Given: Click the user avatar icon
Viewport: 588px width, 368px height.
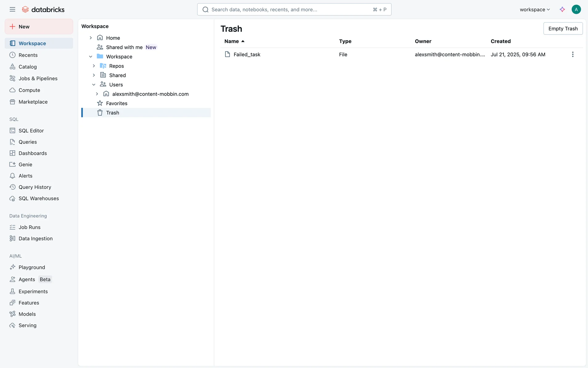Looking at the screenshot, I should coord(576,10).
